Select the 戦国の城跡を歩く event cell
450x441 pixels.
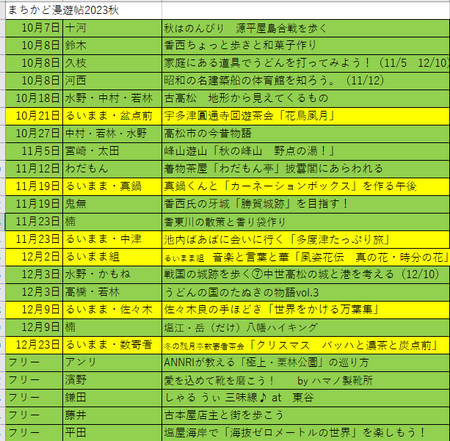(x=306, y=275)
